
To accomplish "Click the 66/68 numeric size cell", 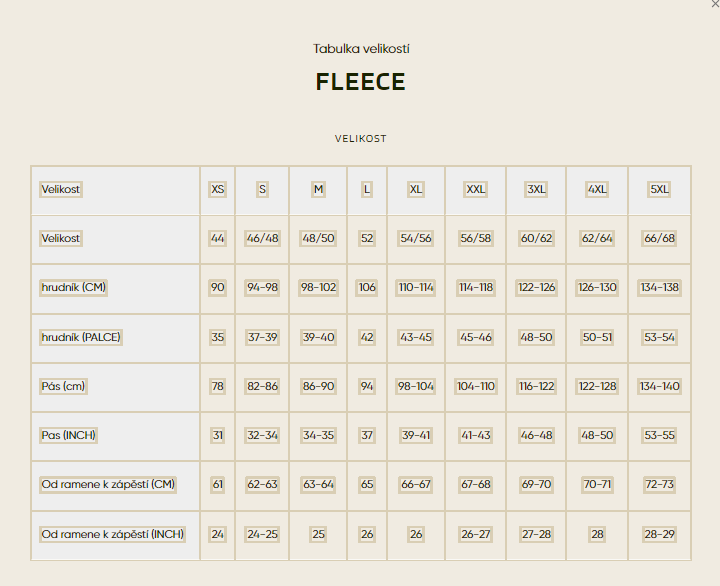I will pyautogui.click(x=659, y=238).
